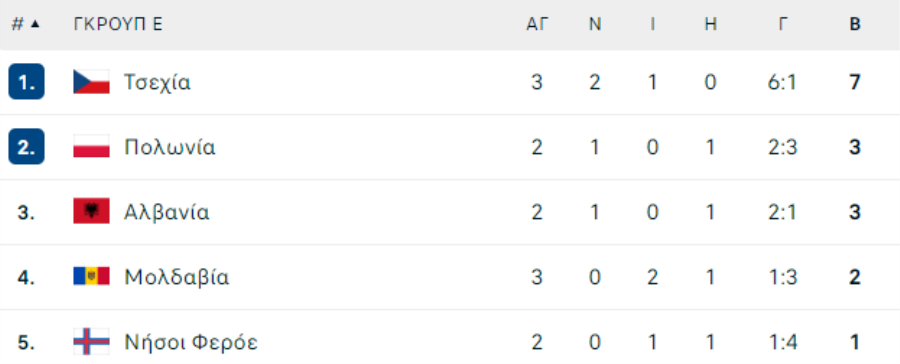This screenshot has height=364, width=900.
Task: Click the blue rank 2 badge
Action: pyautogui.click(x=26, y=147)
